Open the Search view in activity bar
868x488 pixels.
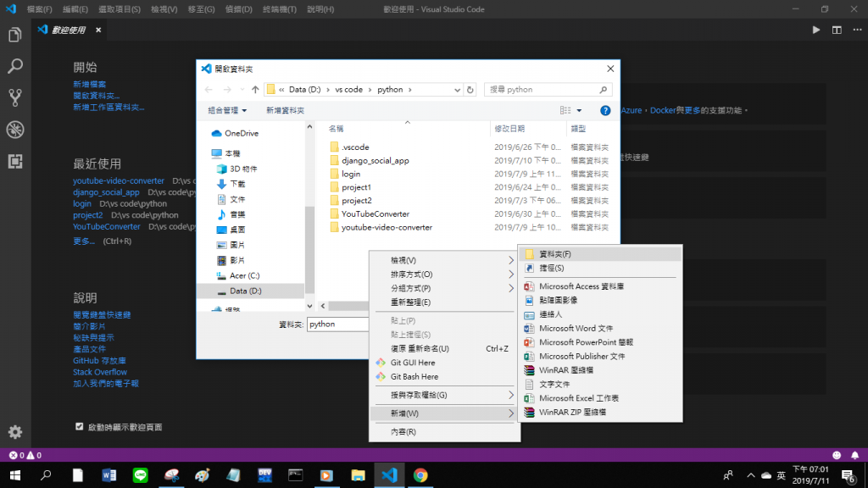(15, 66)
